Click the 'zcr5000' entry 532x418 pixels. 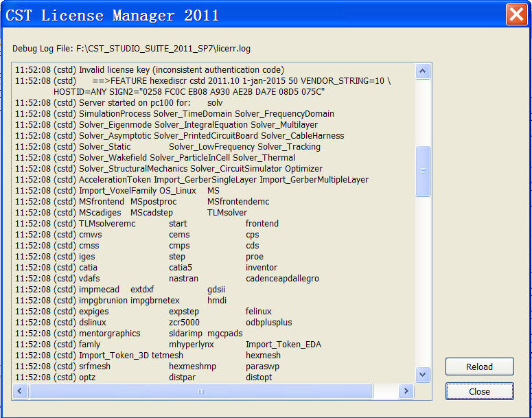pos(184,323)
